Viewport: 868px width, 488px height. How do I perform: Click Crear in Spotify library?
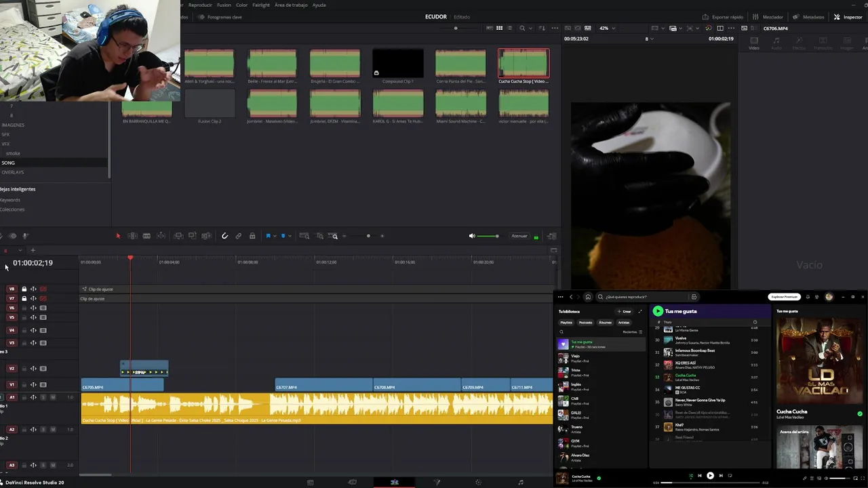(624, 311)
